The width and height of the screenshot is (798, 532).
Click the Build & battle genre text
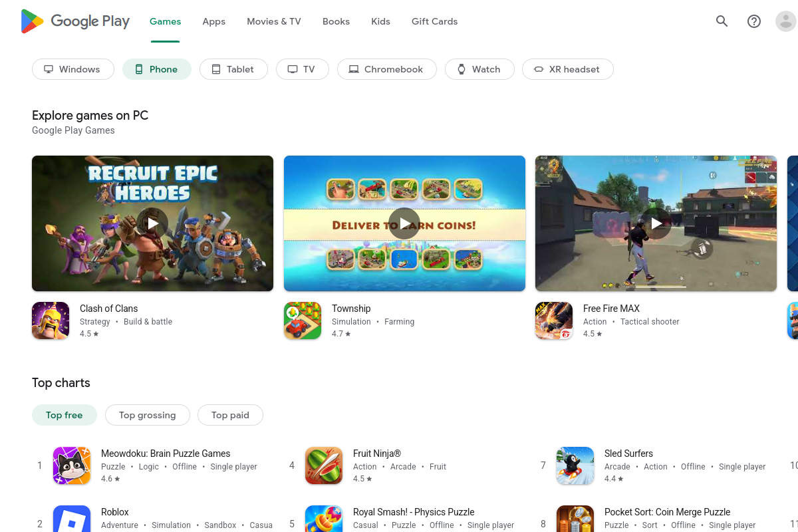point(148,322)
